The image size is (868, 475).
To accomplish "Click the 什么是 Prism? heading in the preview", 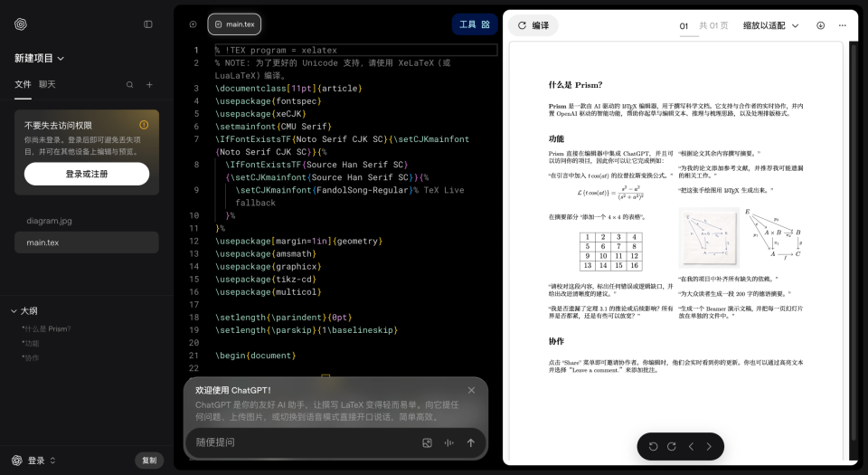I will [575, 85].
